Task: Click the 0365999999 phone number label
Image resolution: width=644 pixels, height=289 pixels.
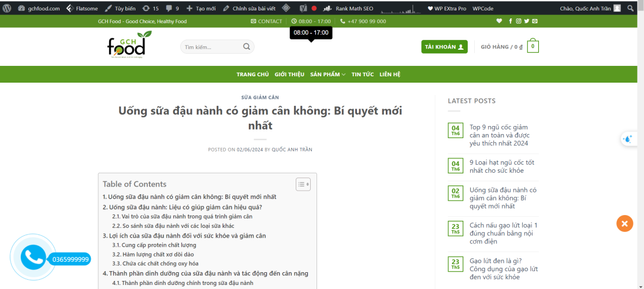Action: tap(70, 260)
